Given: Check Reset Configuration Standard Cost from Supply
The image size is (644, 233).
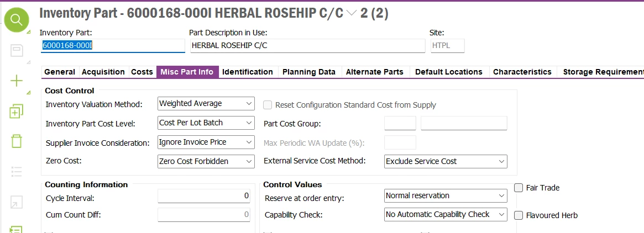Looking at the screenshot, I should click(x=268, y=105).
